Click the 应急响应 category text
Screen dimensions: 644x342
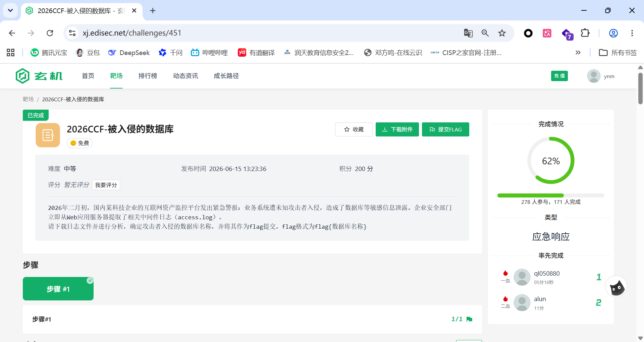coord(551,237)
